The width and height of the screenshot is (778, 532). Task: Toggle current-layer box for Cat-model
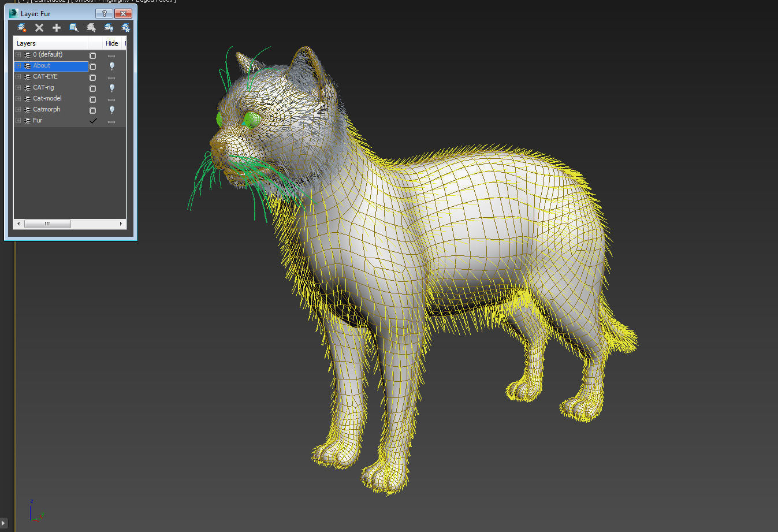pyautogui.click(x=92, y=99)
